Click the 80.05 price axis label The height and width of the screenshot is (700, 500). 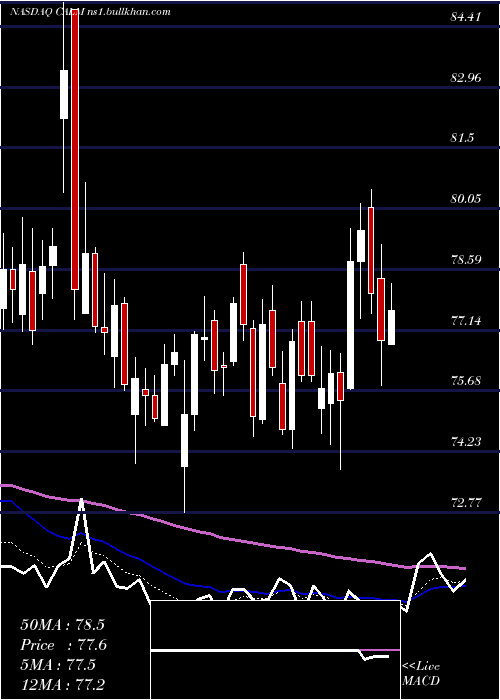click(466, 199)
